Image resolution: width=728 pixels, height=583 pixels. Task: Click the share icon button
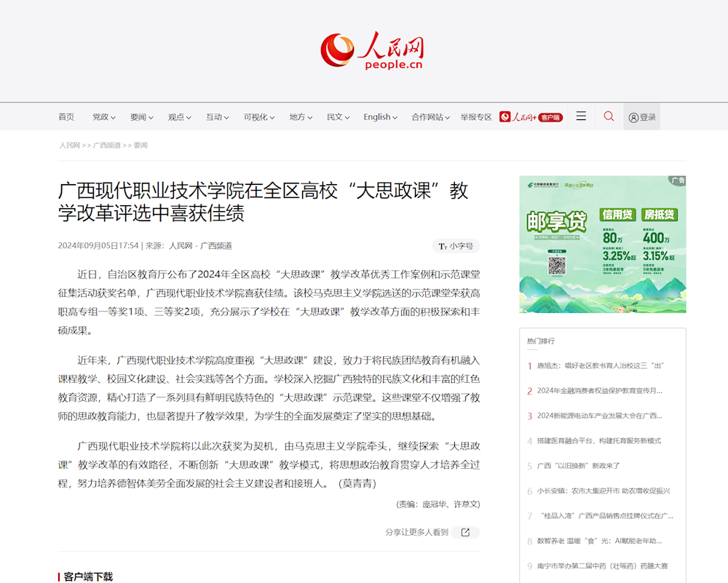(465, 532)
